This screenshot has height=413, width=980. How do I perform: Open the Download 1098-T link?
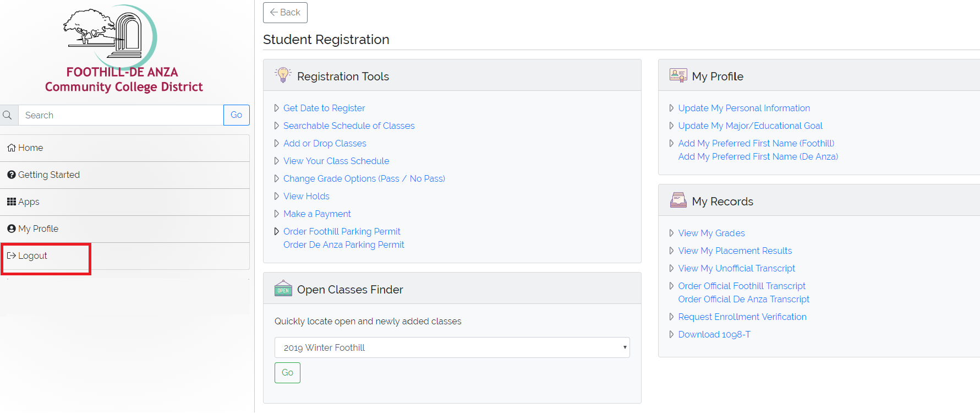(714, 334)
